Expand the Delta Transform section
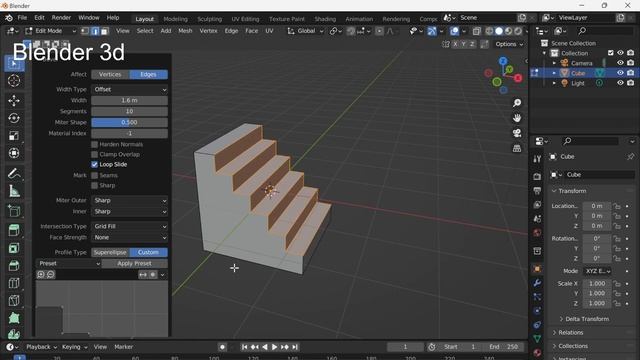This screenshot has width=640, height=360. [587, 319]
